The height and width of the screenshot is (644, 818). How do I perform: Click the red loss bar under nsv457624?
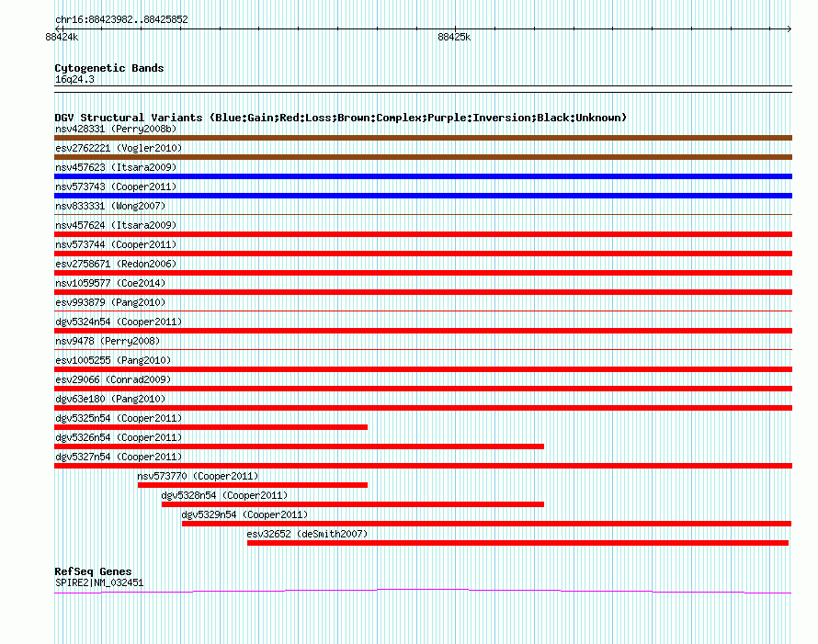point(423,234)
